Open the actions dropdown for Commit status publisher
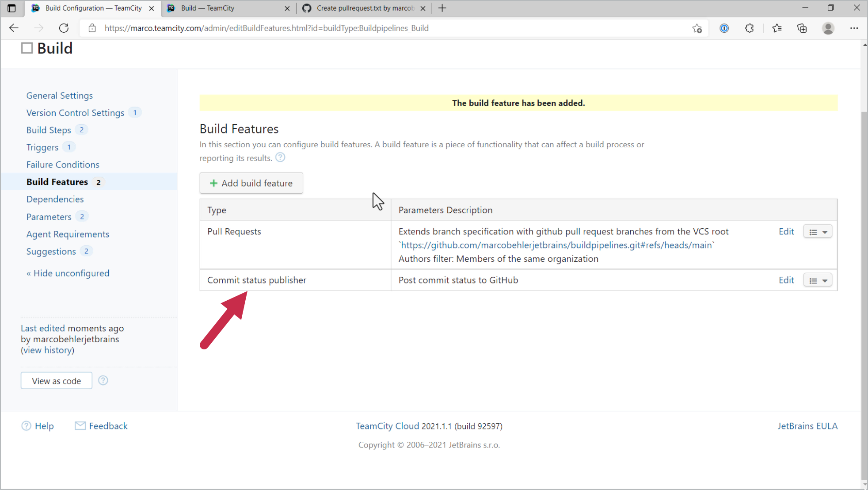The image size is (868, 490). [818, 280]
